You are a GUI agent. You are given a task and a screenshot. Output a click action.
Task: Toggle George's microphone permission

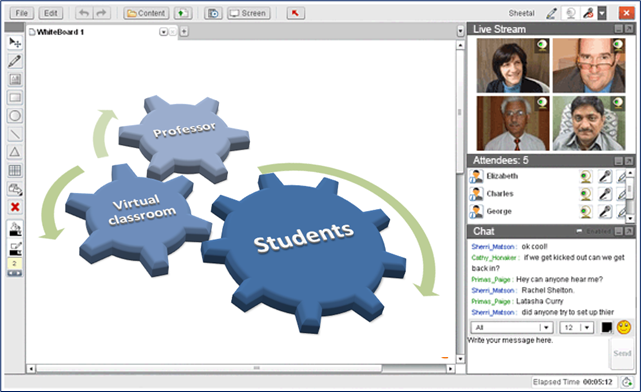point(605,211)
